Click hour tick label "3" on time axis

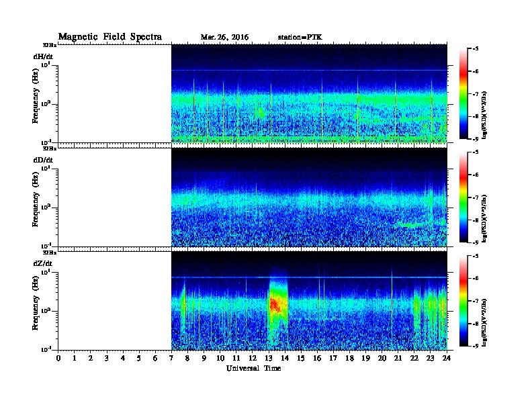[107, 359]
